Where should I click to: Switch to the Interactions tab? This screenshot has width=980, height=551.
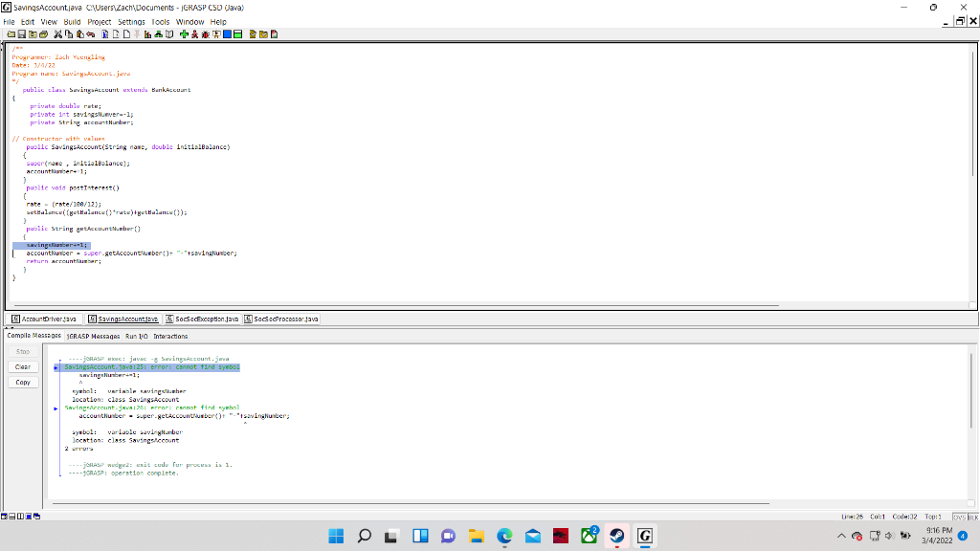170,336
